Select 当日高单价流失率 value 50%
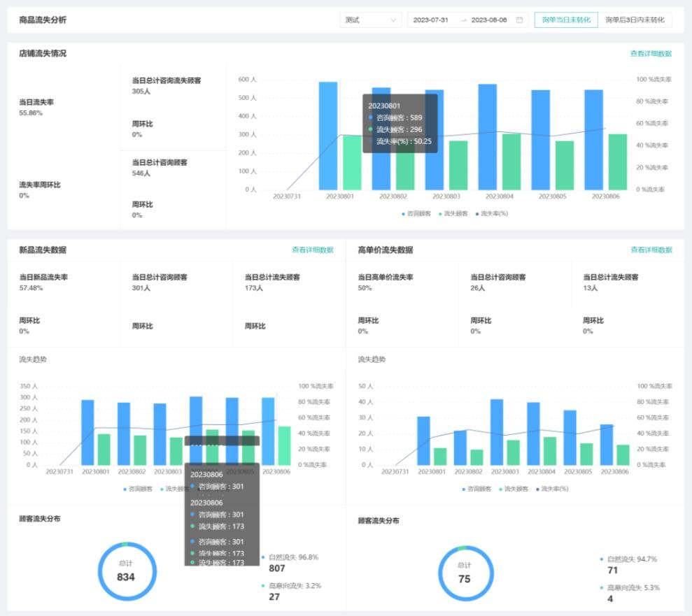Image resolution: width=692 pixels, height=616 pixels. click(365, 288)
